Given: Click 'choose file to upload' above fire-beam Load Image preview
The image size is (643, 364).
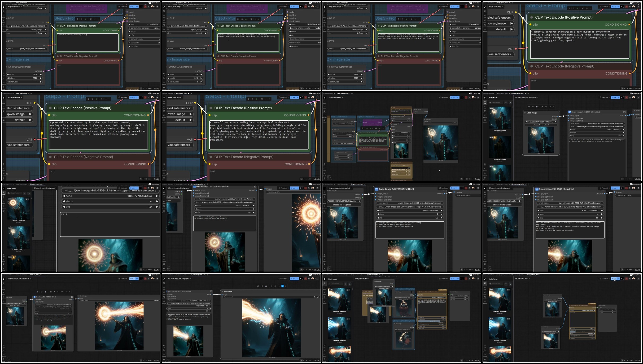Looking at the screenshot, I should [550, 333].
